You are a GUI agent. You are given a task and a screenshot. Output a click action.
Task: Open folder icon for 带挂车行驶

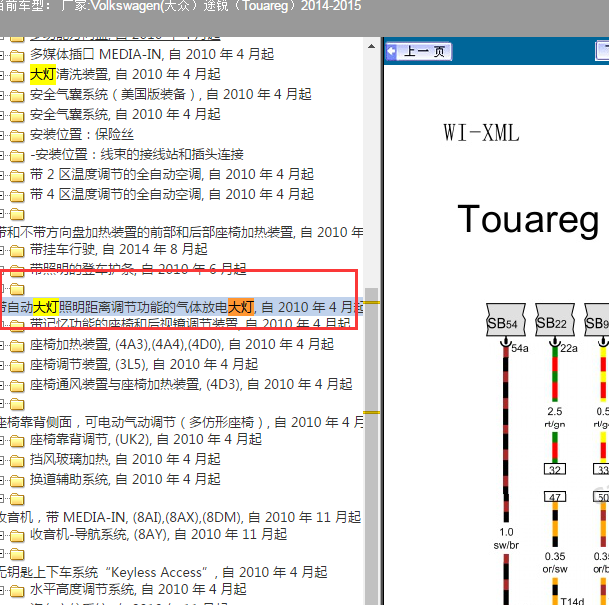[17, 251]
